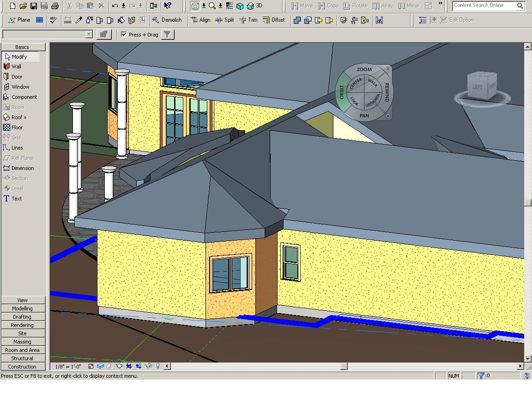Image resolution: width=532 pixels, height=399 pixels.
Task: Toggle the Crop Region visibility icon
Action: tap(139, 366)
